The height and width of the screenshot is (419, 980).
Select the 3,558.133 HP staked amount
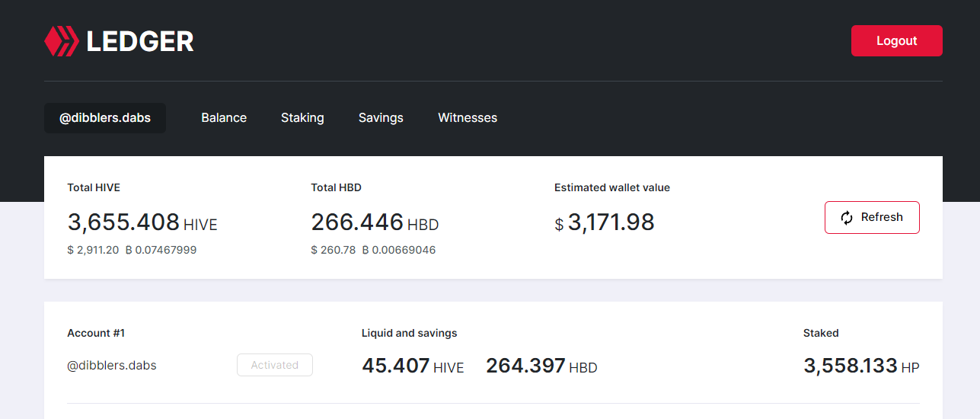pyautogui.click(x=861, y=366)
